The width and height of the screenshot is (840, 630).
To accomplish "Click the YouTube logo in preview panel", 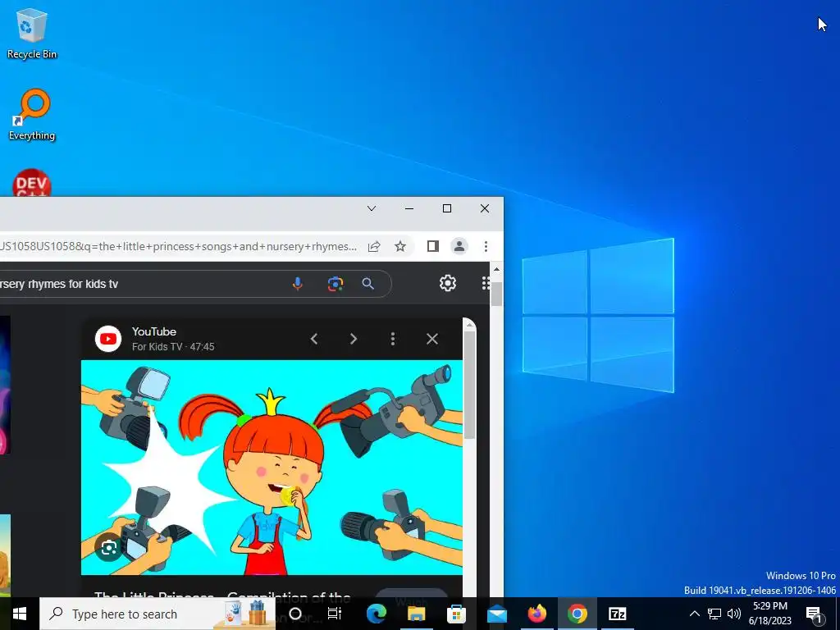I will [108, 339].
